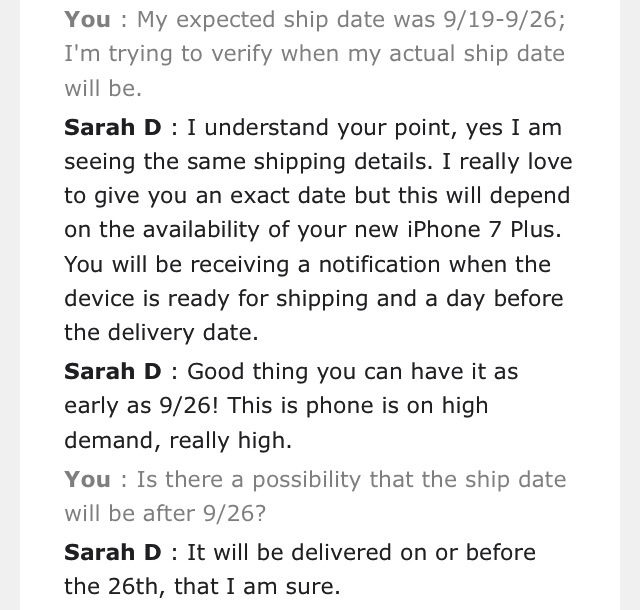Viewport: 640px width, 610px height.
Task: Click the question "will be after 9/26?"
Action: [x=165, y=513]
